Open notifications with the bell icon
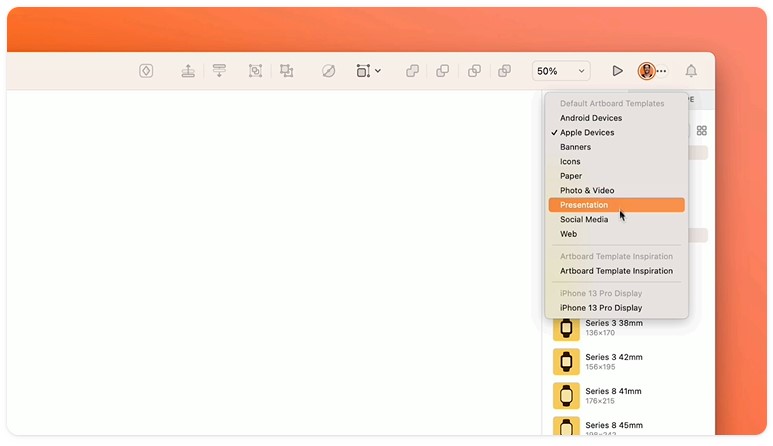 click(691, 71)
